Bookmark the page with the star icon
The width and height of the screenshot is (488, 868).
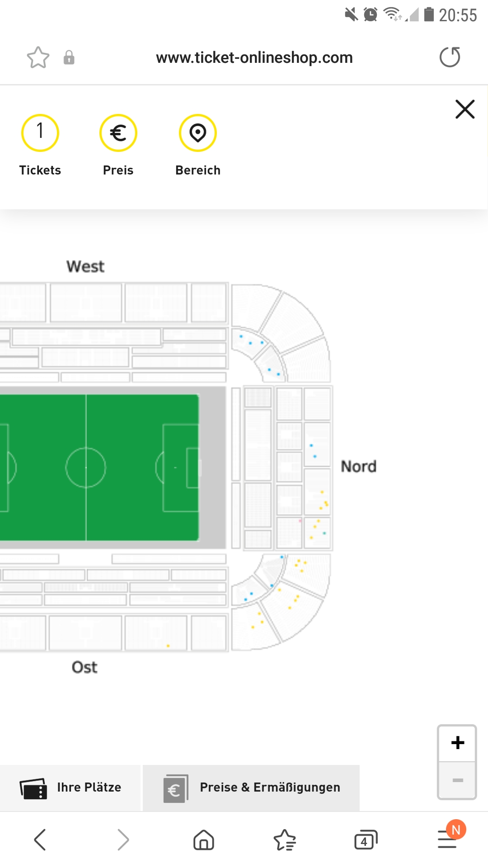click(38, 58)
